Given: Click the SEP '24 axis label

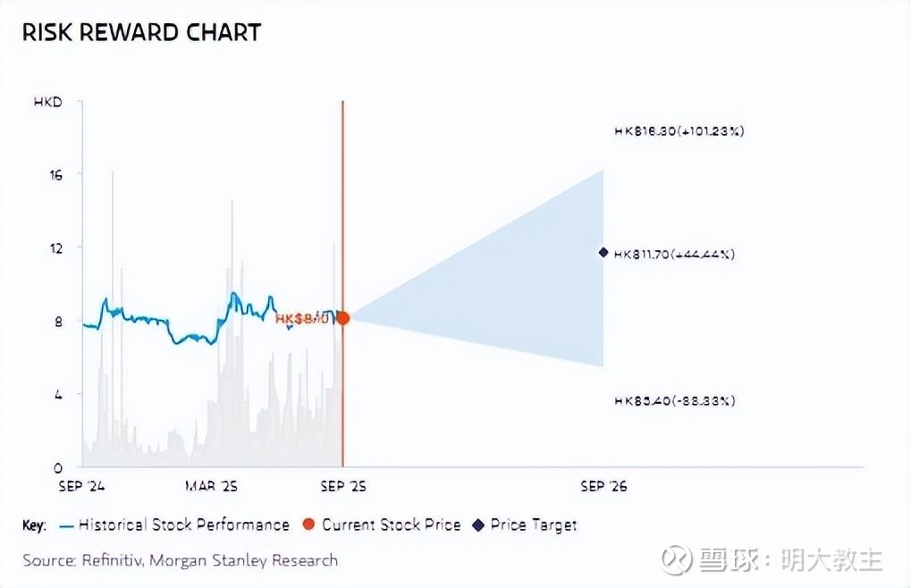Looking at the screenshot, I should point(81,486).
